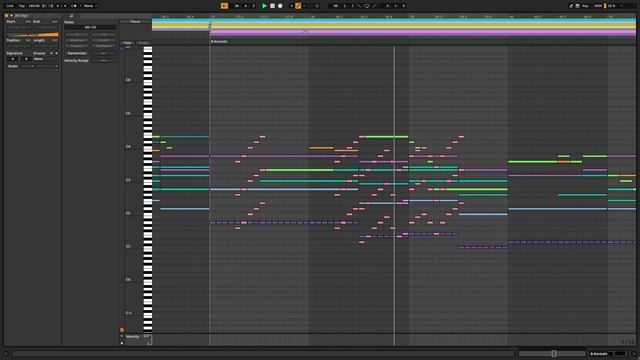
Task: Adjust the Velocity Range slider
Action: pos(103,60)
